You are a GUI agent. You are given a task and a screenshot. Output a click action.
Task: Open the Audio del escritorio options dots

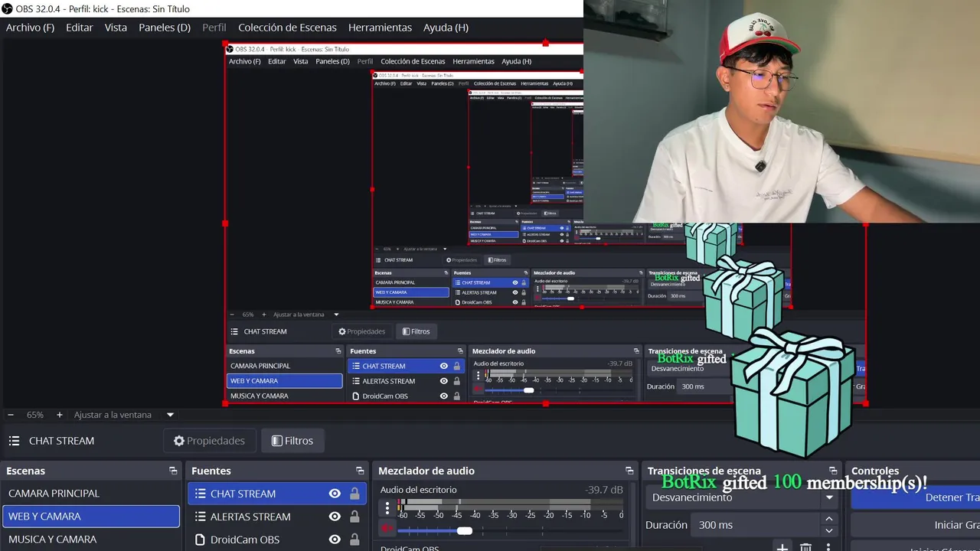coord(387,508)
